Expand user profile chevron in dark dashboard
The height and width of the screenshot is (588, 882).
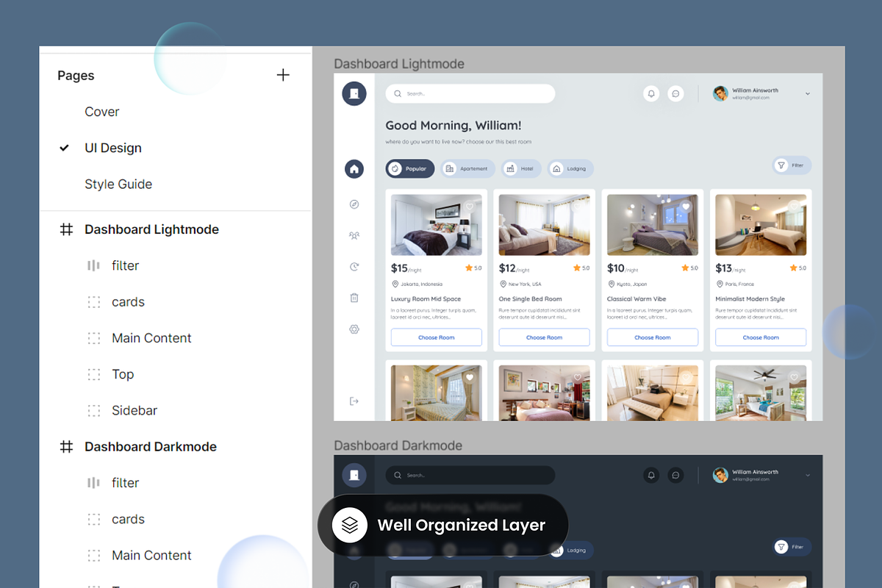[x=808, y=476]
